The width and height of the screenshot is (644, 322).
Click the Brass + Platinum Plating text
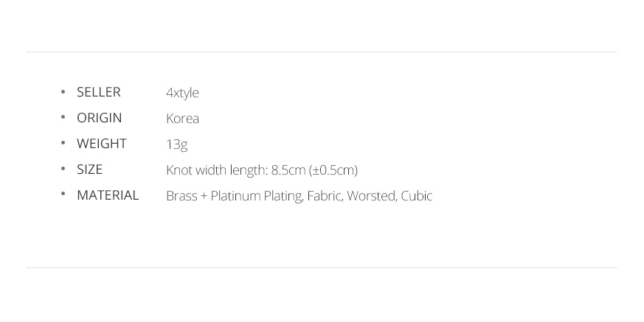(234, 196)
